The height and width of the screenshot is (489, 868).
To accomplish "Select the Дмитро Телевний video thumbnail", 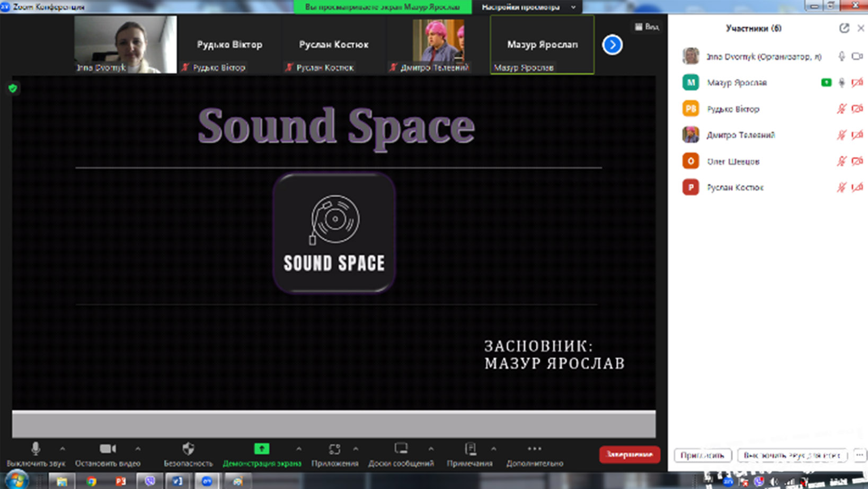I will tap(438, 45).
